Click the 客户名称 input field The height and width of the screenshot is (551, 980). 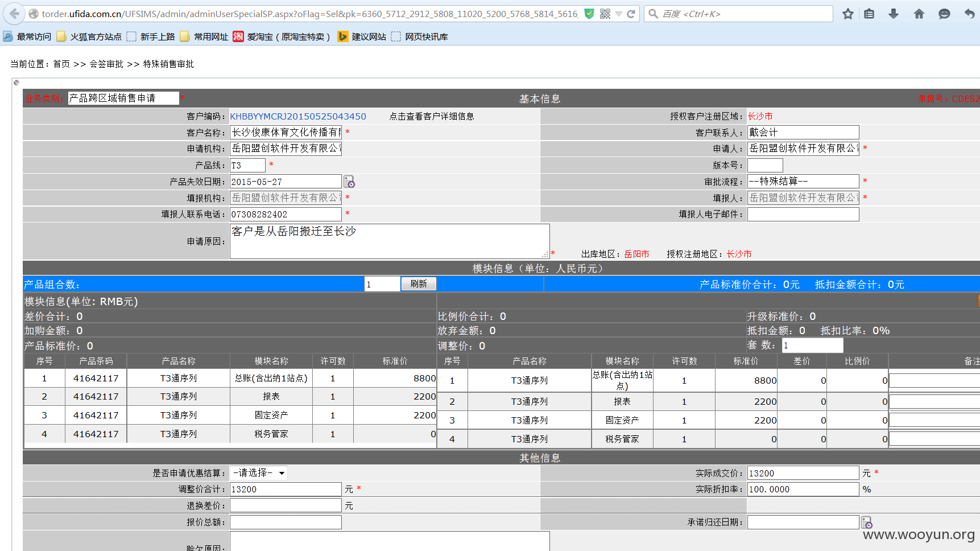tap(286, 132)
